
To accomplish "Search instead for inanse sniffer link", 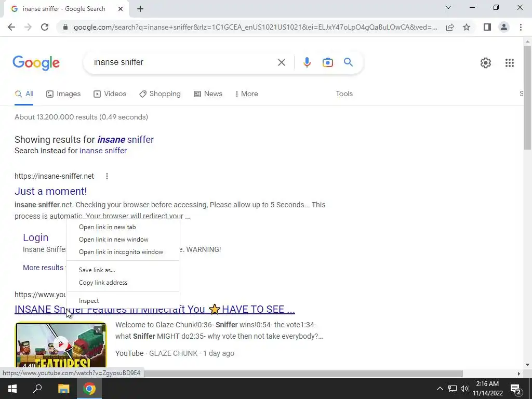I will pyautogui.click(x=103, y=151).
